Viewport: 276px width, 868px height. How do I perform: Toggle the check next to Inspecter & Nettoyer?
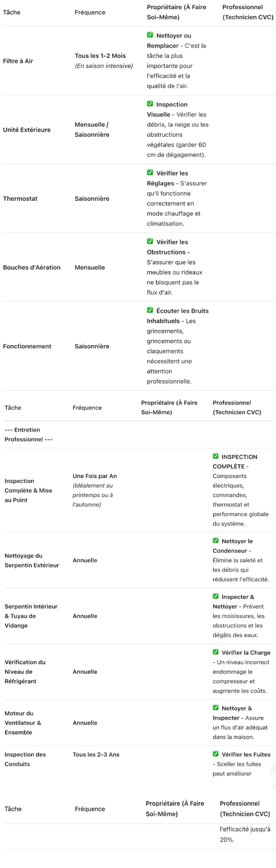(216, 596)
